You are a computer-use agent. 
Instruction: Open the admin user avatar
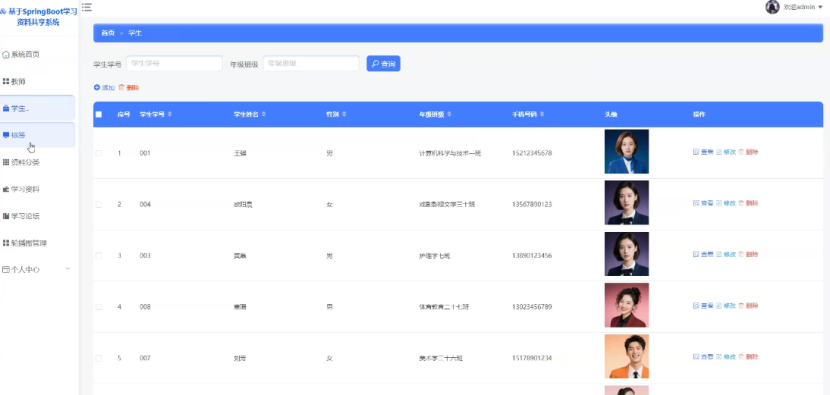tap(772, 7)
